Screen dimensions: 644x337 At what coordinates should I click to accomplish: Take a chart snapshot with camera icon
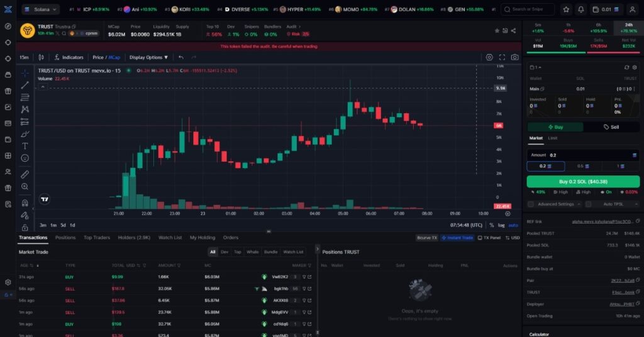514,57
